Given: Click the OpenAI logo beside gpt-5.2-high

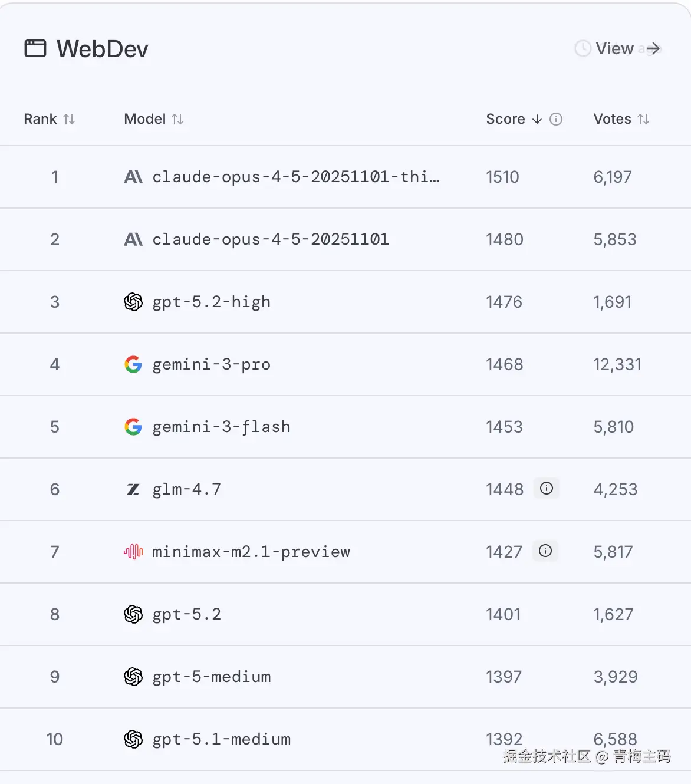Looking at the screenshot, I should pyautogui.click(x=133, y=302).
